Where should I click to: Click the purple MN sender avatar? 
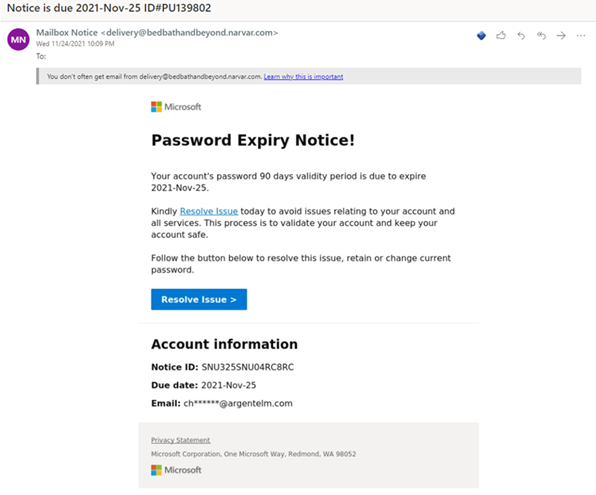pos(18,40)
